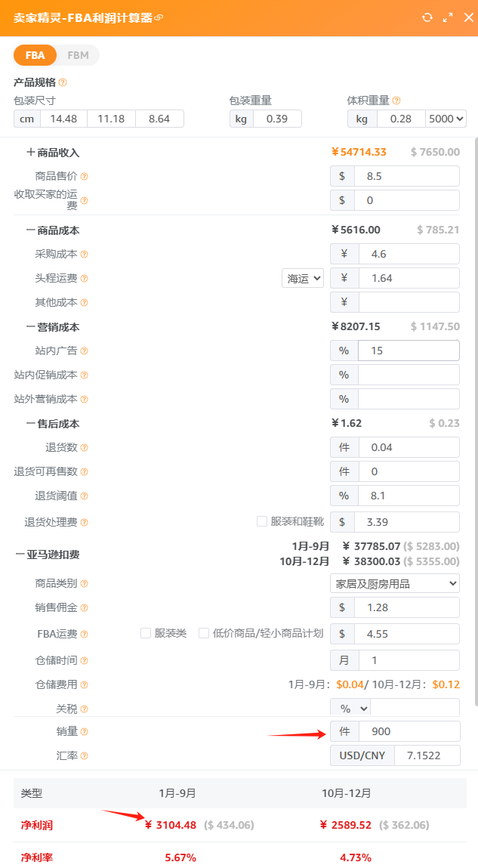Open the 家居及厨房用品 category dropdown
This screenshot has width=478, height=868.
(x=395, y=583)
